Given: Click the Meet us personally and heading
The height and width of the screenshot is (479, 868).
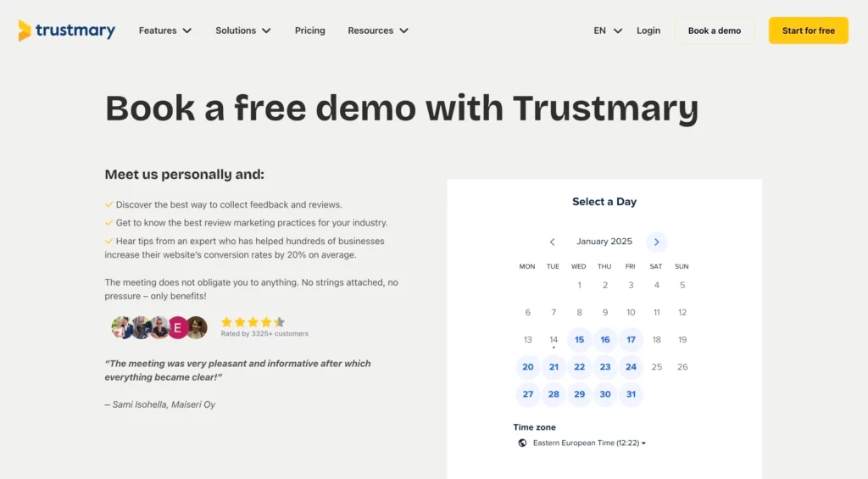Looking at the screenshot, I should [x=184, y=175].
